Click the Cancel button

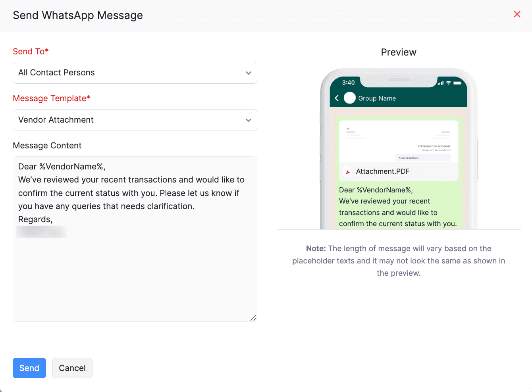coord(72,368)
